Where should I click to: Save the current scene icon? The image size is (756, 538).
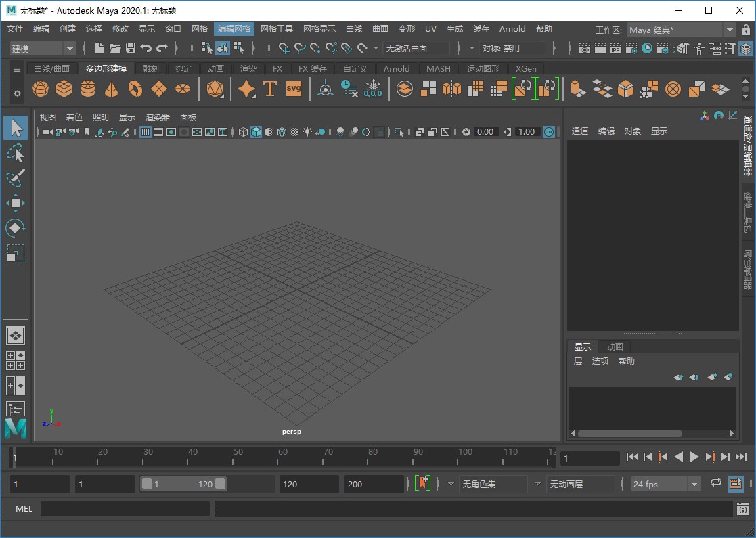pos(130,48)
